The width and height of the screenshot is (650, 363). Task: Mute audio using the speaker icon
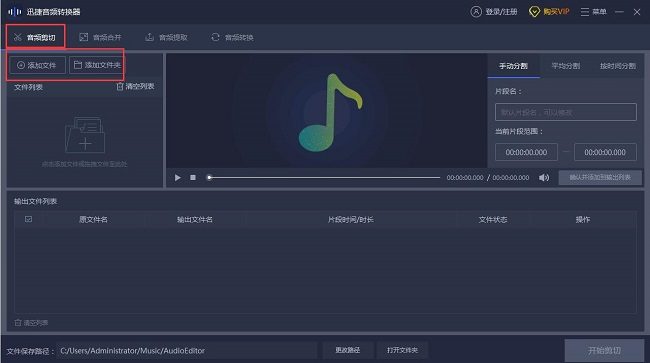coord(544,177)
